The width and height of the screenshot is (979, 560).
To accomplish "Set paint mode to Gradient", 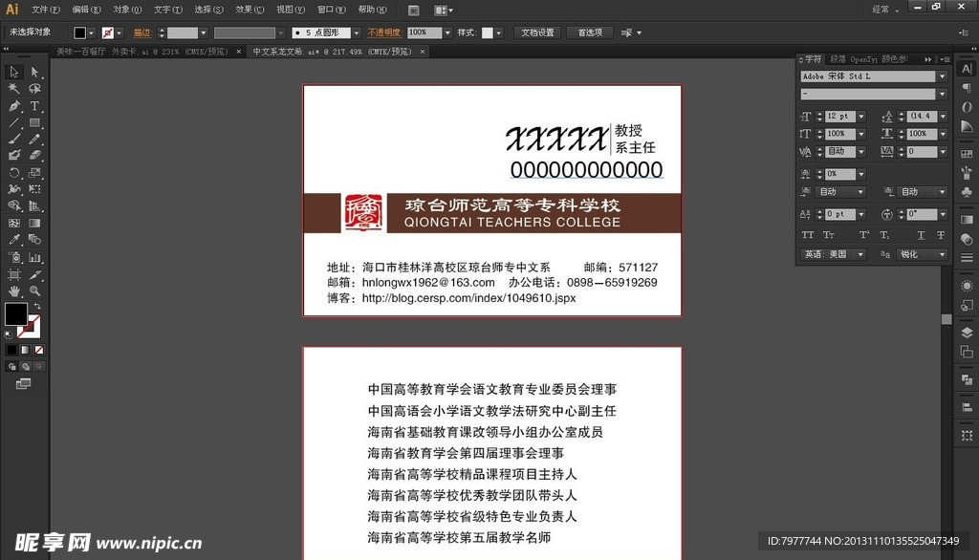I will (25, 350).
